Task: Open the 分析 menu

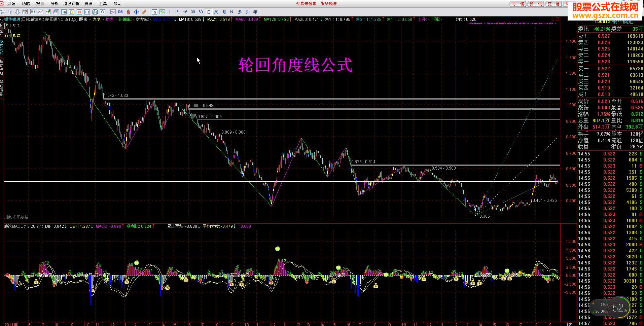Action: 55,4
